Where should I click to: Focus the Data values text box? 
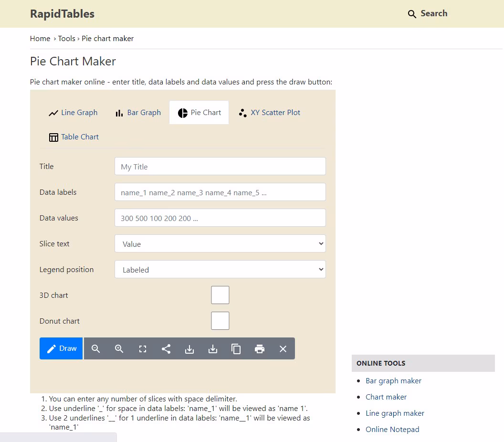(220, 218)
